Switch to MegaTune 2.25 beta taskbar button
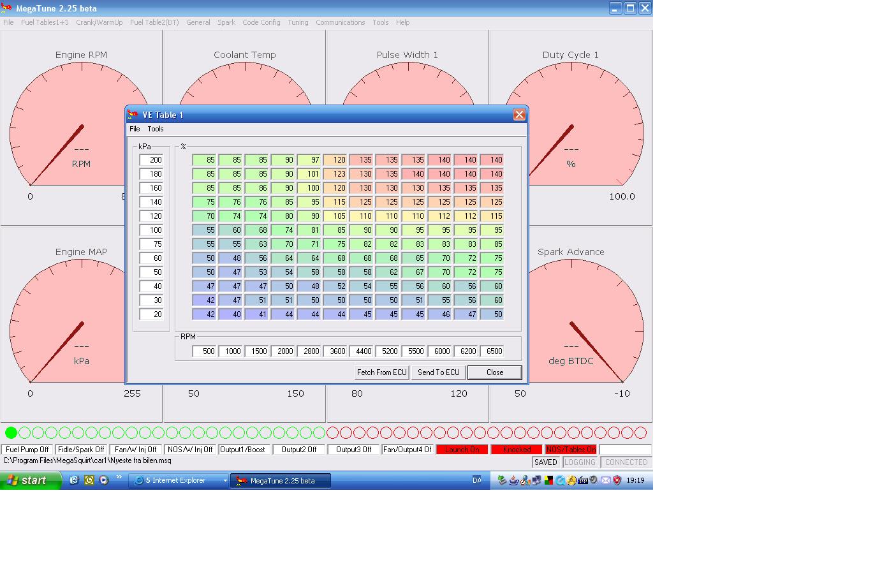 coord(281,481)
